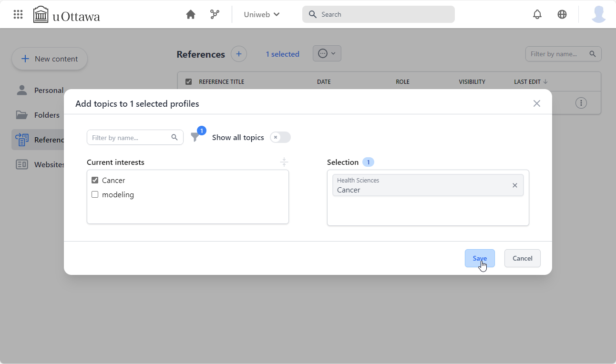Screen dimensions: 616x364
Task: Click the Health Sciences Cancer selection chip
Action: click(428, 185)
